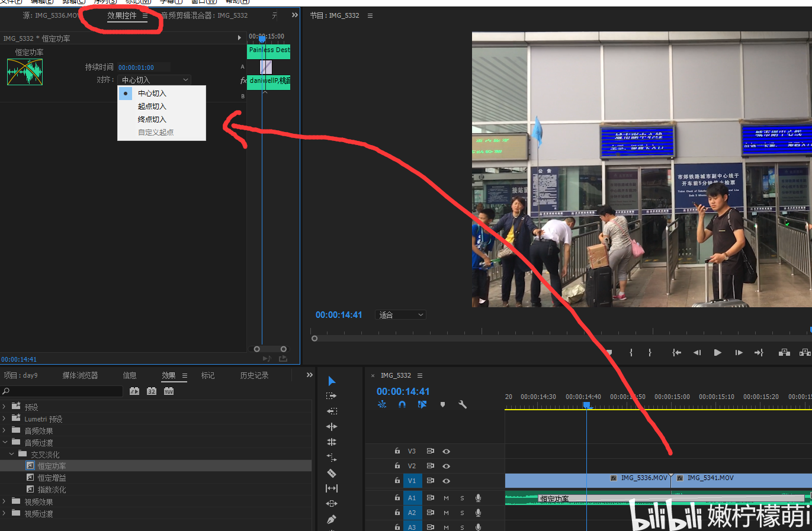Click the voice-over record mic on A2
This screenshot has width=812, height=531.
(x=478, y=513)
